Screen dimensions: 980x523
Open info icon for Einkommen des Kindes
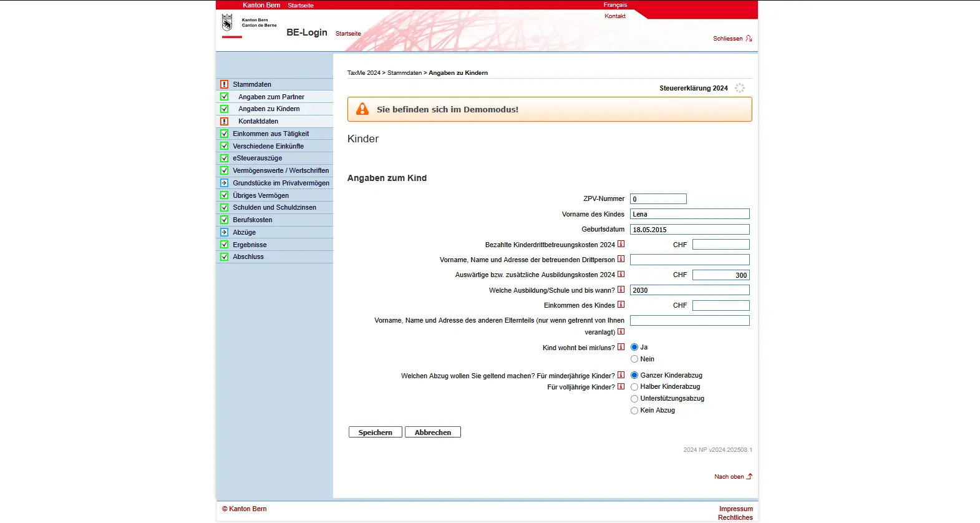(621, 305)
